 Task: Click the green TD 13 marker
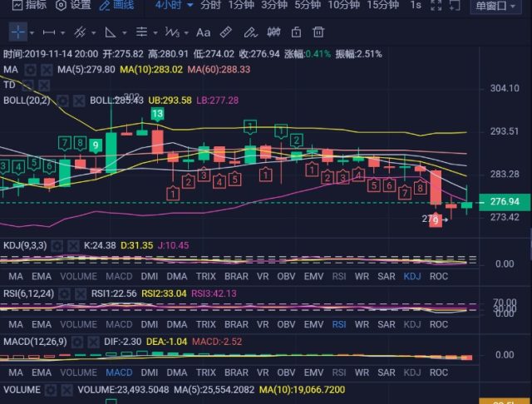point(157,114)
